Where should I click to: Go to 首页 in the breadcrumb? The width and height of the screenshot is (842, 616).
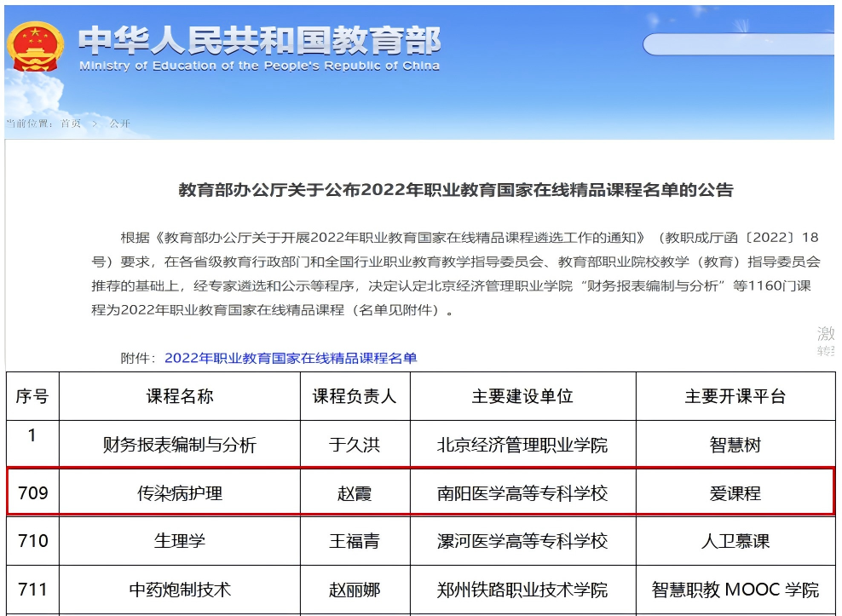coord(70,124)
